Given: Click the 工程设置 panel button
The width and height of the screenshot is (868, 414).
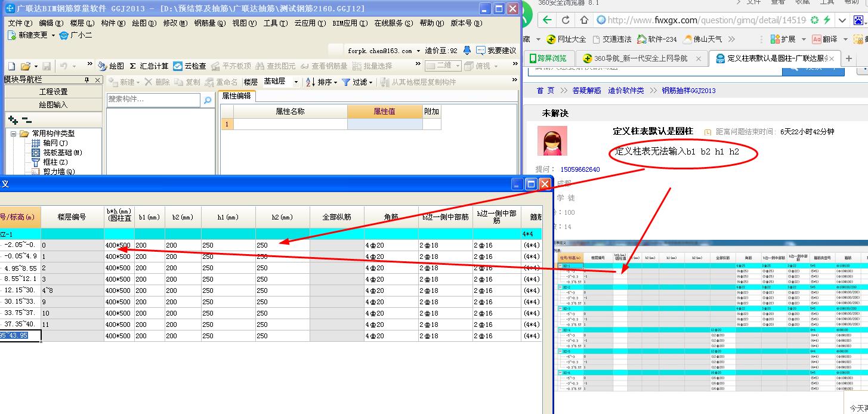Looking at the screenshot, I should coord(54,91).
